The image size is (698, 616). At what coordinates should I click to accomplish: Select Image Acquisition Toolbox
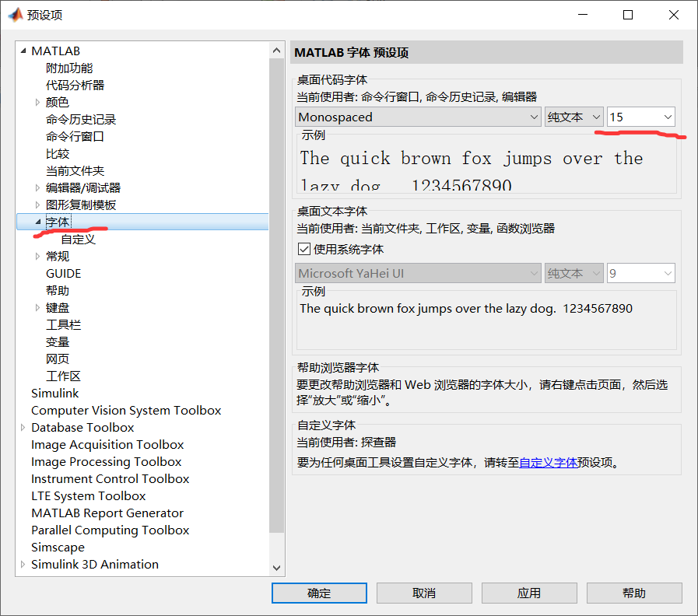[107, 444]
